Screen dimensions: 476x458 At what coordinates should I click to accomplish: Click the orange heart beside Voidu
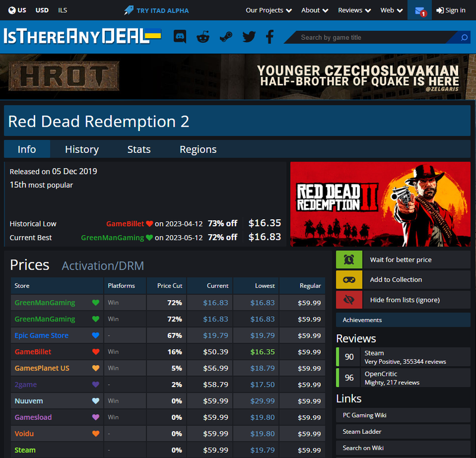click(96, 434)
